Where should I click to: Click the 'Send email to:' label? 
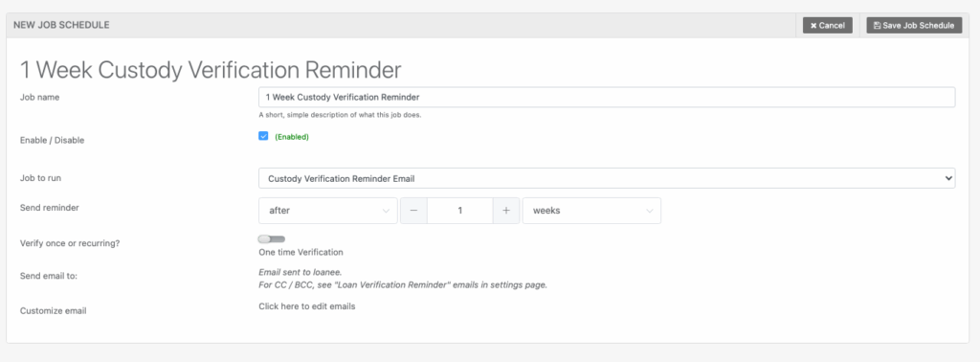[49, 275]
